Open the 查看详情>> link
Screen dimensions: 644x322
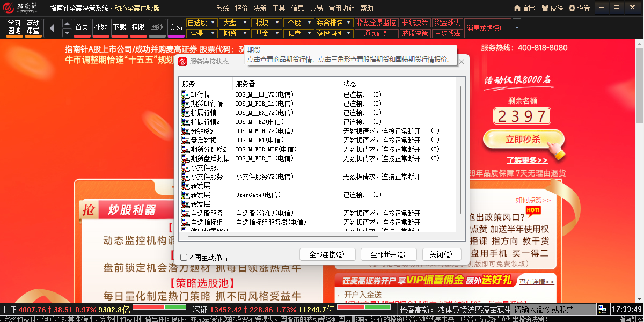point(537,281)
